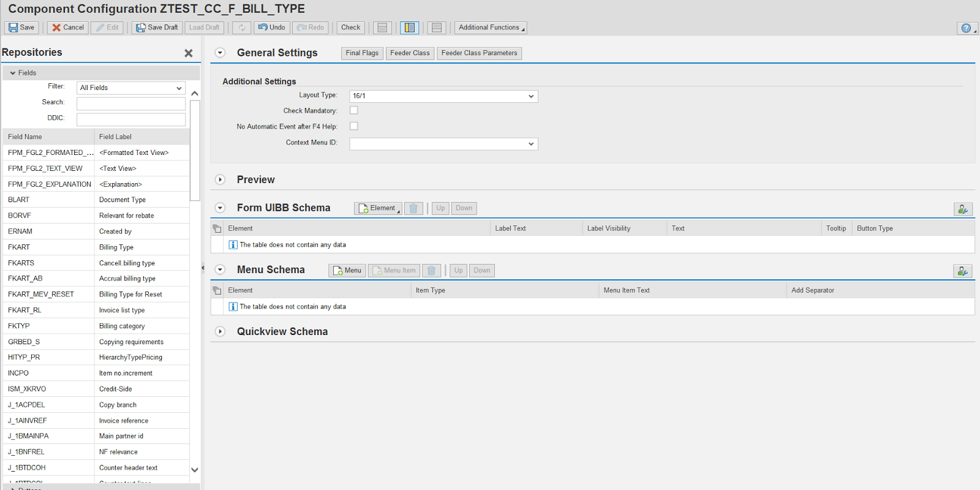Viewport: 980px width, 490px height.
Task: Open the help icon at top right
Action: (x=966, y=28)
